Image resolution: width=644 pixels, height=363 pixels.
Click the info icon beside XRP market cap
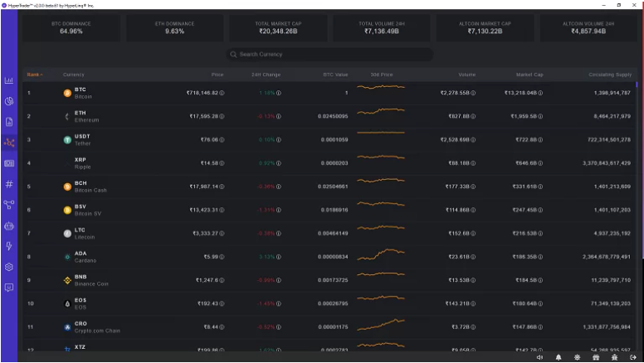[540, 163]
